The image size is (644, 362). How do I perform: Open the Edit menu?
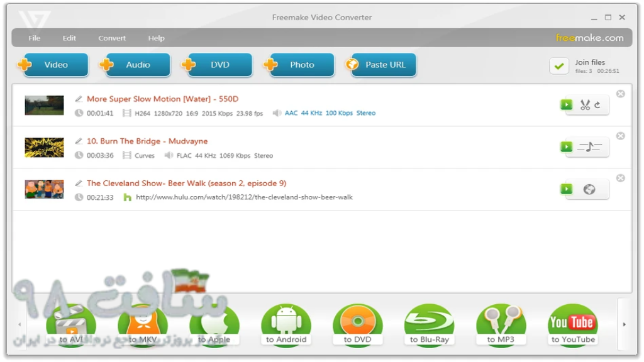coord(69,38)
